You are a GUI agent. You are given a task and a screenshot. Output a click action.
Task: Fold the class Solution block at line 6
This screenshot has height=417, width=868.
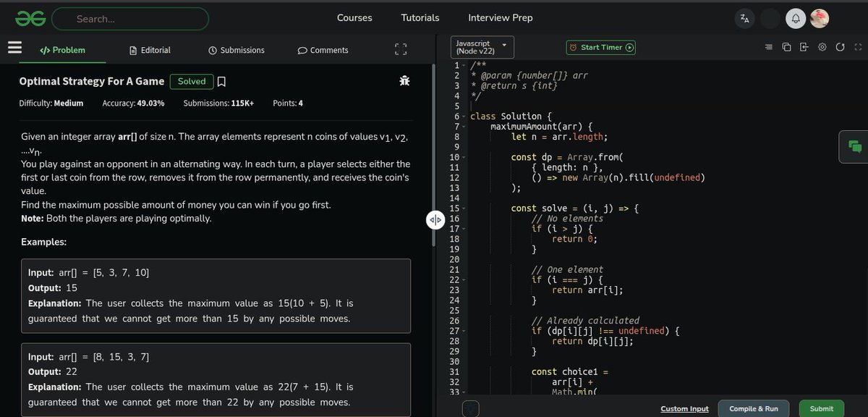tap(464, 116)
